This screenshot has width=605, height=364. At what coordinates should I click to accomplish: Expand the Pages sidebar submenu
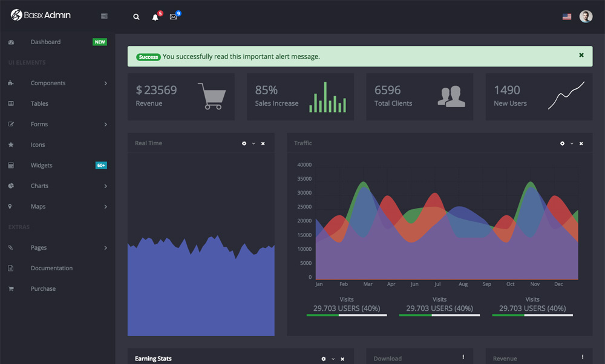[x=57, y=247]
